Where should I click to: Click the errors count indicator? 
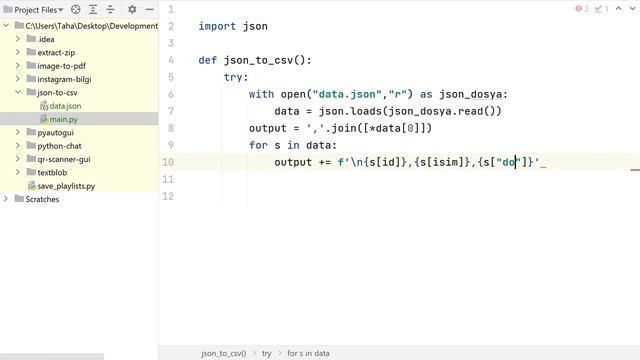point(582,9)
